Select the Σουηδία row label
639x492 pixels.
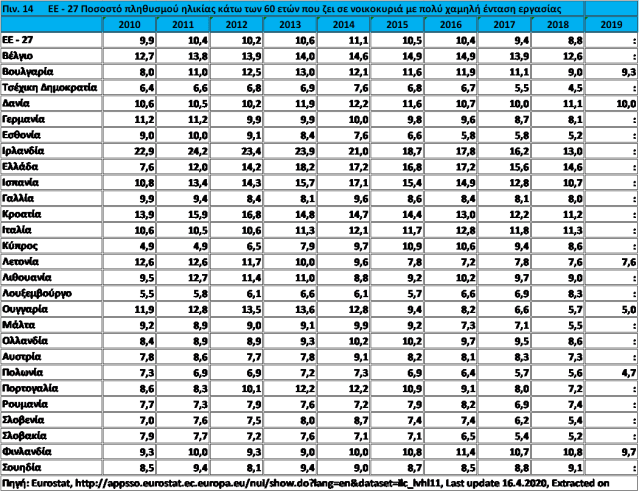[25, 466]
